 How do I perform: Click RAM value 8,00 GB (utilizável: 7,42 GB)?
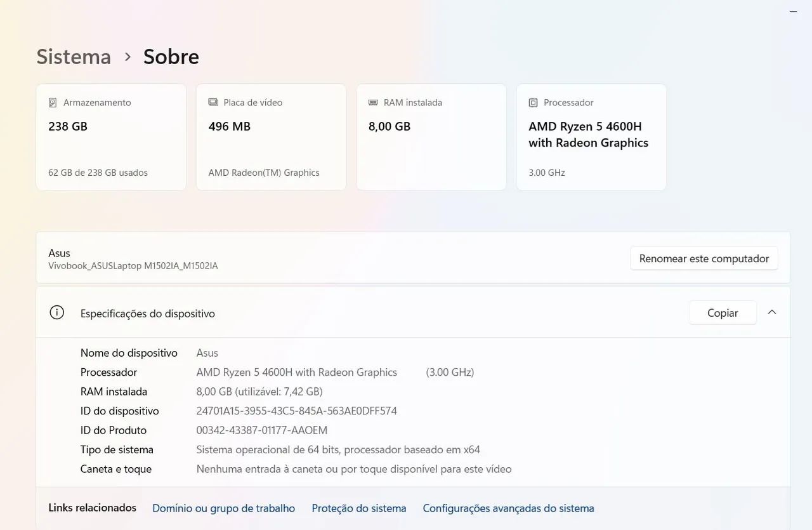259,392
